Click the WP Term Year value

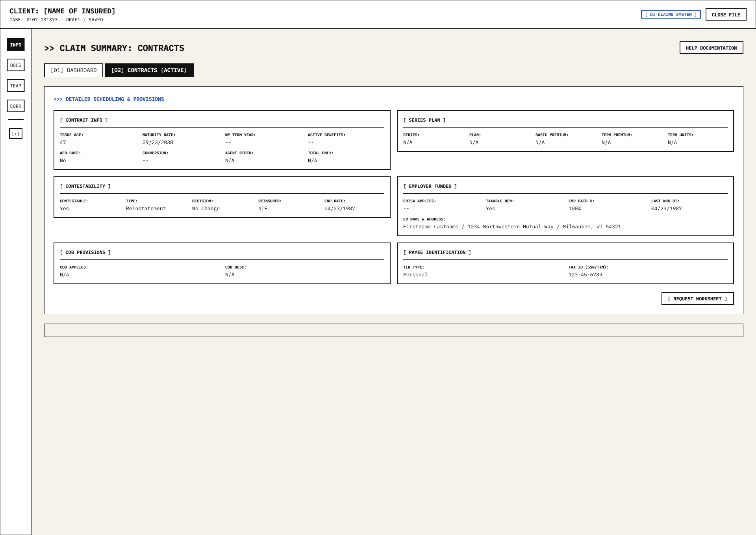[x=228, y=143]
